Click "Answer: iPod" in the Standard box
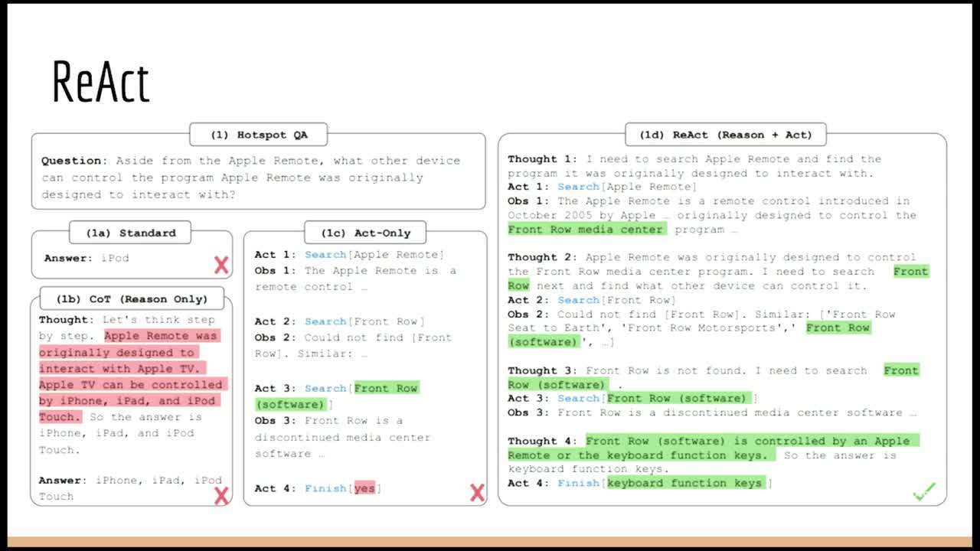980x551 pixels. coord(87,259)
